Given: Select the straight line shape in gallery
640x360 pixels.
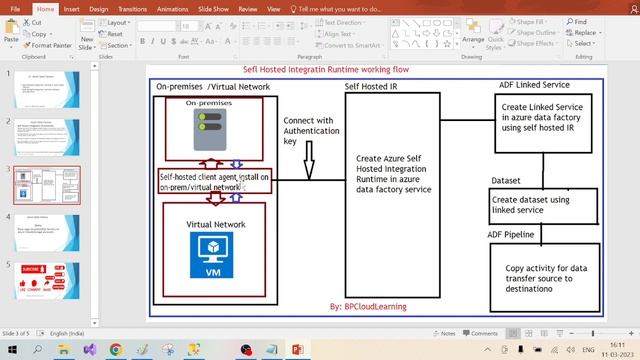Looking at the screenshot, I should coord(406,23).
